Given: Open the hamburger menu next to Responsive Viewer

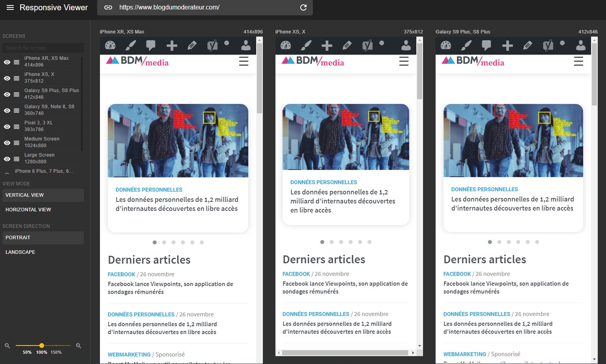Looking at the screenshot, I should [x=10, y=7].
